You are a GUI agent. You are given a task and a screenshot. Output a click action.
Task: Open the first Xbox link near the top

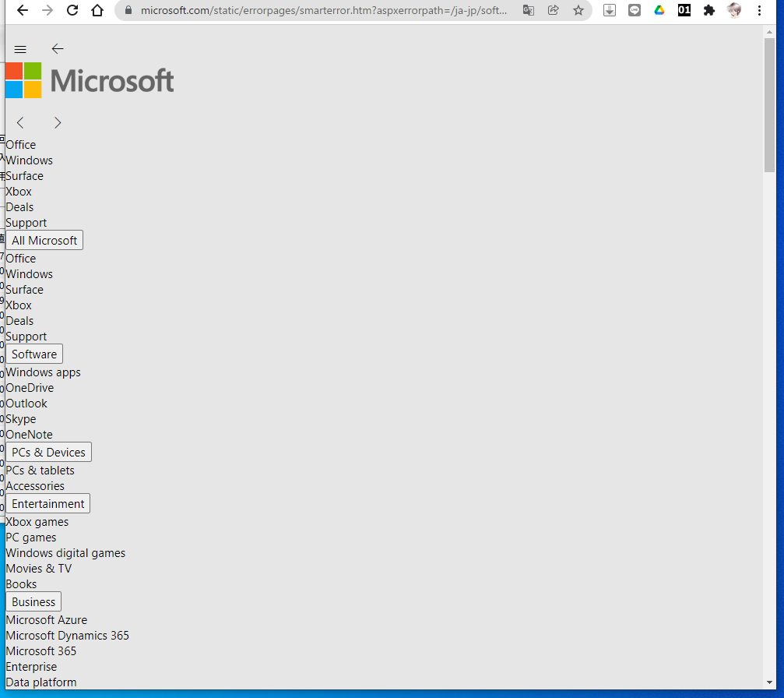[x=19, y=191]
